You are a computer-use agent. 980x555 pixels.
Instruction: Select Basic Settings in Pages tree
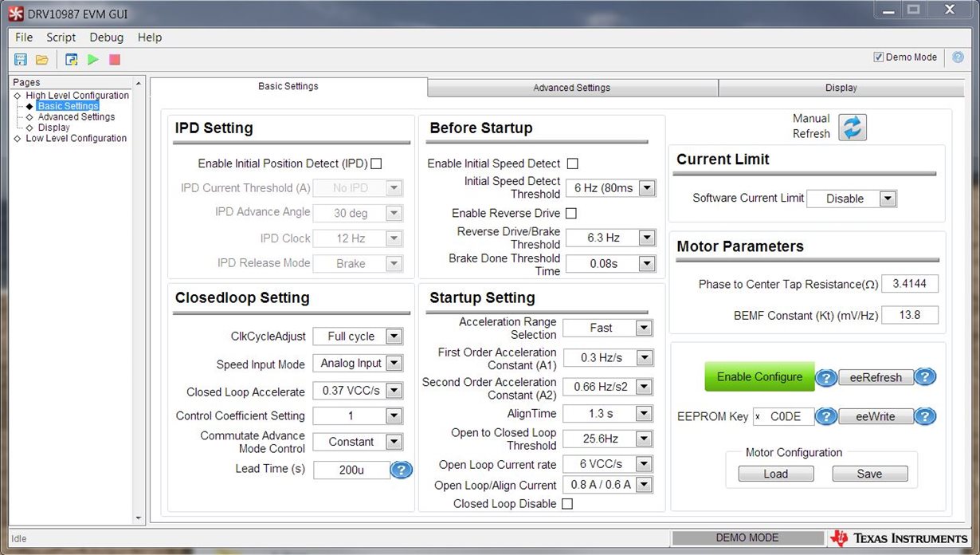point(69,106)
